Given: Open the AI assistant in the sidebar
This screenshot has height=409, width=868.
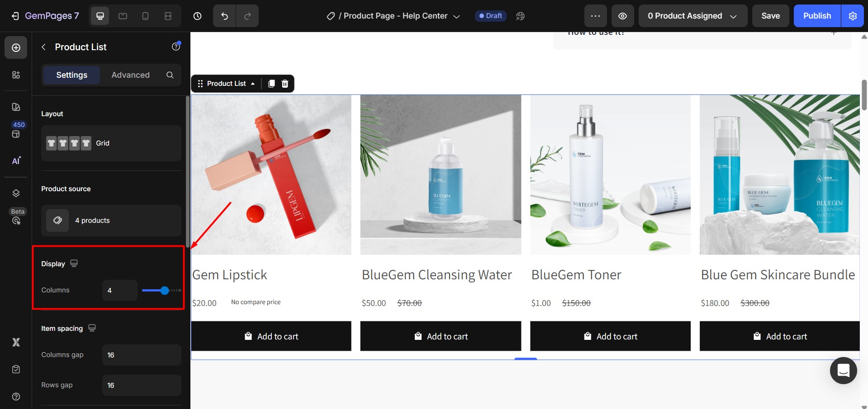Looking at the screenshot, I should 16,161.
